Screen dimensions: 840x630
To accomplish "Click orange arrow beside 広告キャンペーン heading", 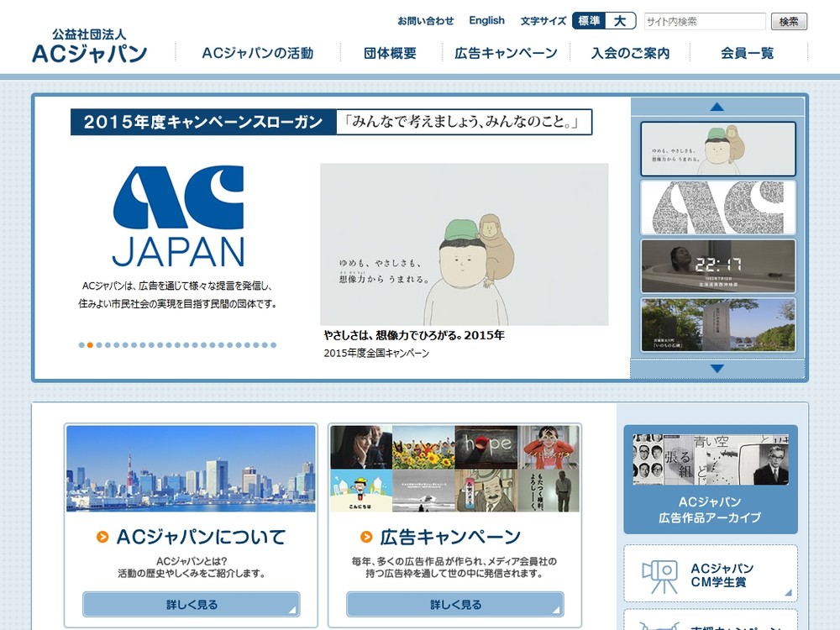I will pyautogui.click(x=366, y=538).
